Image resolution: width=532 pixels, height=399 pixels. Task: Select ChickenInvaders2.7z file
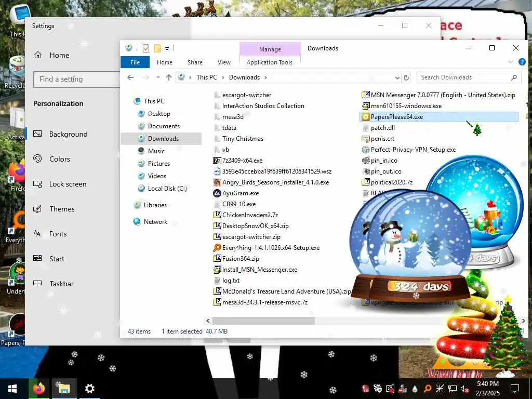pos(250,215)
